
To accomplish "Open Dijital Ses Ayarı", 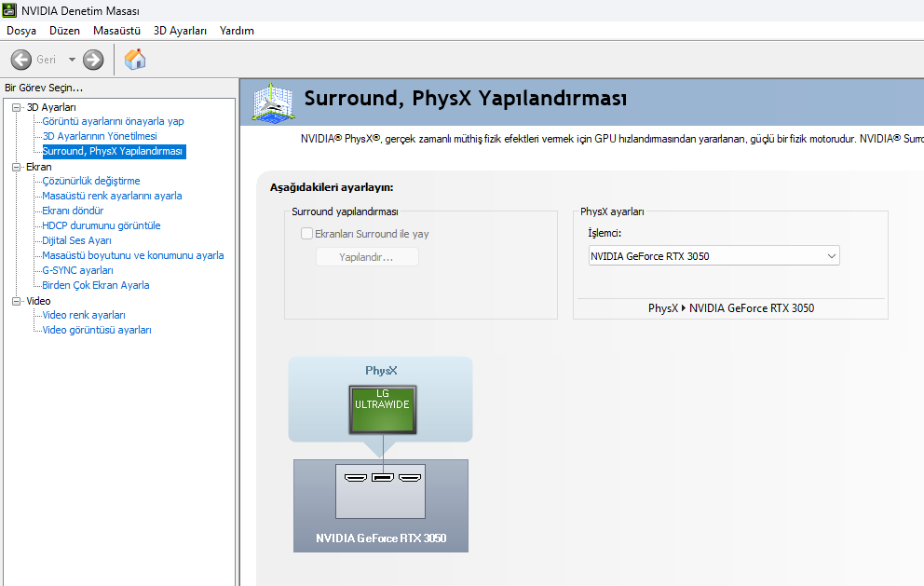I will click(76, 240).
